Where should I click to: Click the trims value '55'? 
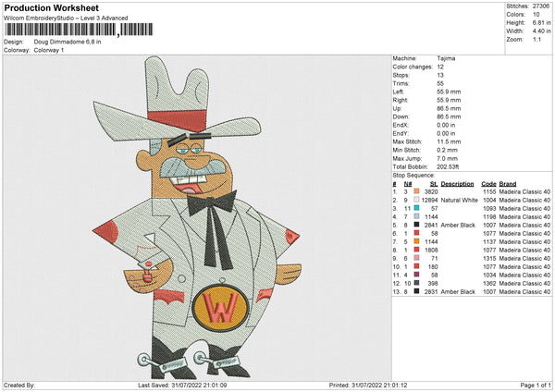click(x=440, y=83)
